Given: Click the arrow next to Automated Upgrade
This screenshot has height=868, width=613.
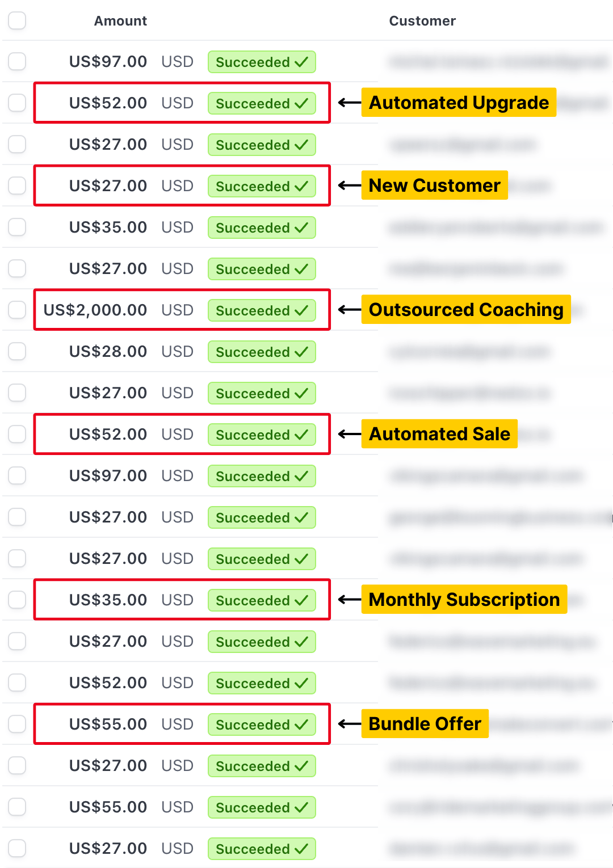Looking at the screenshot, I should tap(349, 103).
